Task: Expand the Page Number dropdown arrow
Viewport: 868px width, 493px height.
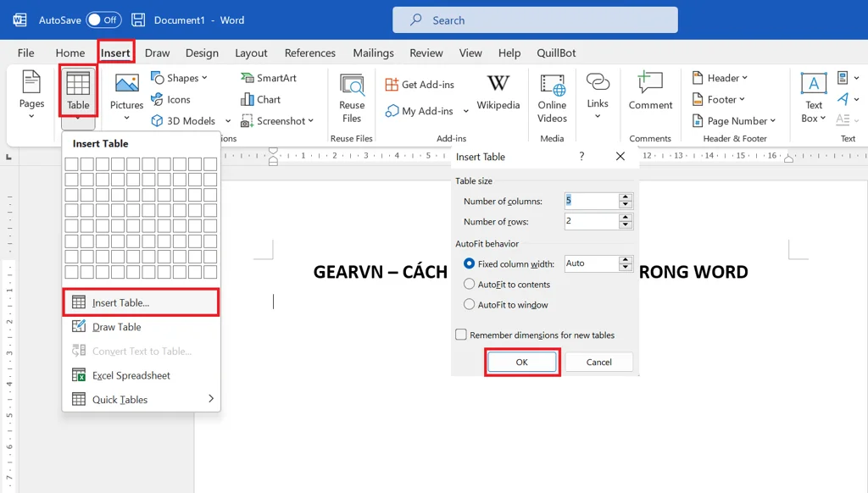Action: point(773,120)
